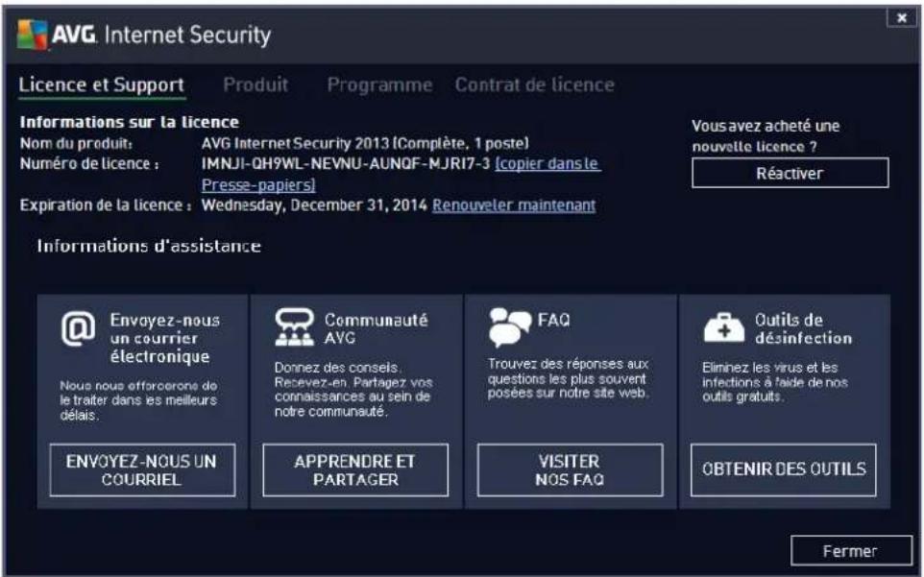Click the Numéro de licence label

89,163
